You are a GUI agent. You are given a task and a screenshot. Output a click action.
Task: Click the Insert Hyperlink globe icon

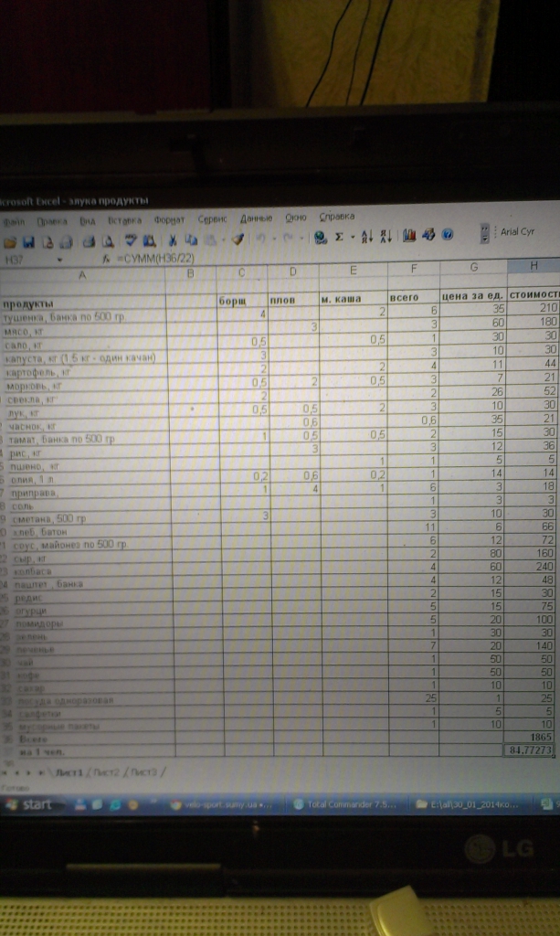(x=320, y=237)
